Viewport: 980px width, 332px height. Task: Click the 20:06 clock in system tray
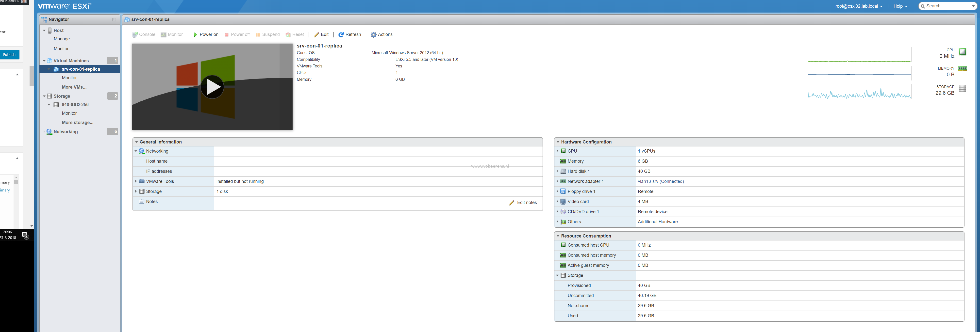click(x=8, y=232)
